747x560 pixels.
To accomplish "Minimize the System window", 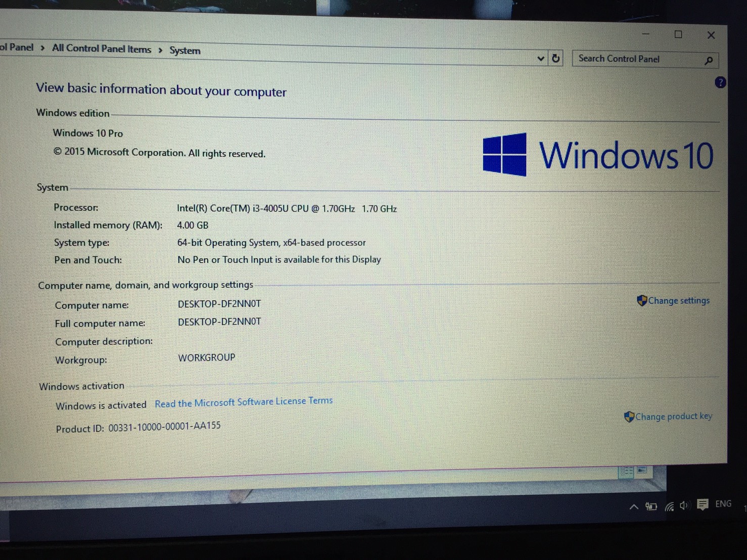I will (645, 34).
